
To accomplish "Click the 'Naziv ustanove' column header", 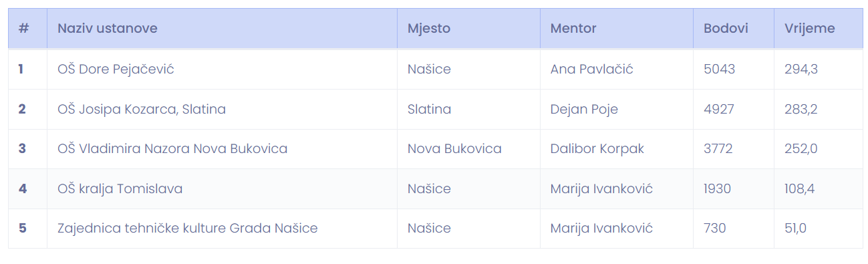I will (108, 29).
